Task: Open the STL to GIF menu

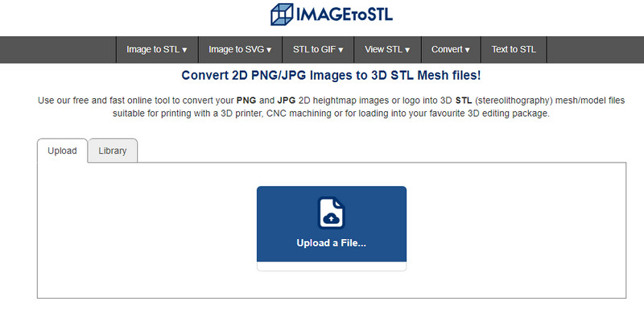Action: 318,50
